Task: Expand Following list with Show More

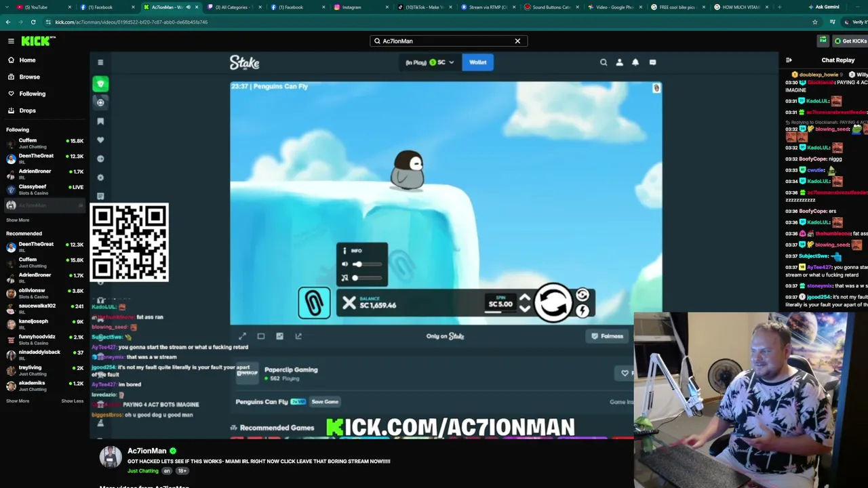Action: tap(18, 220)
